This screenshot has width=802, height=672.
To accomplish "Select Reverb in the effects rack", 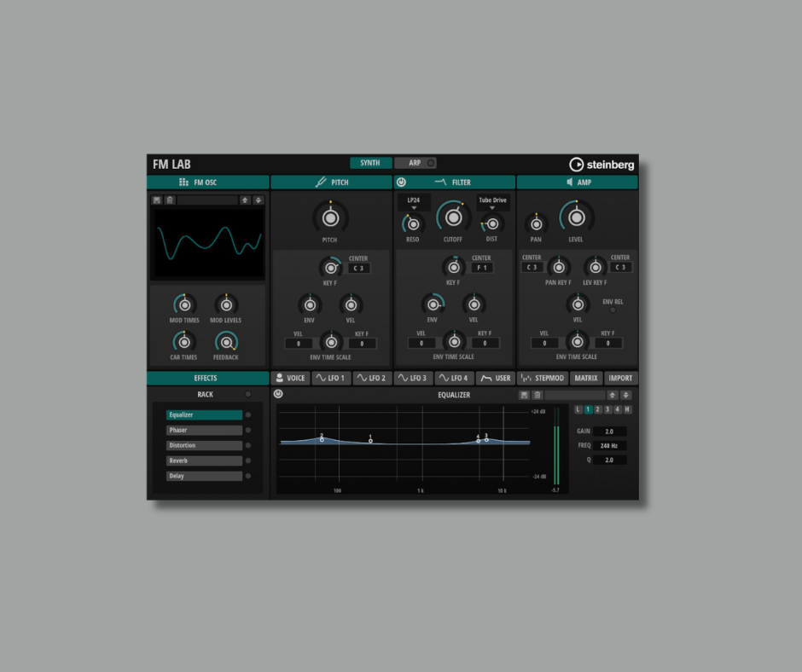I will pyautogui.click(x=204, y=461).
